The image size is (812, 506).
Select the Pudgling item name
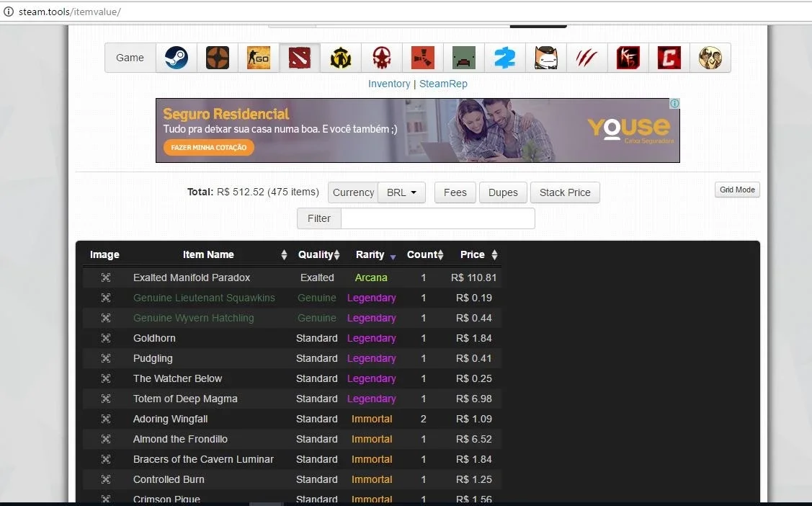153,358
